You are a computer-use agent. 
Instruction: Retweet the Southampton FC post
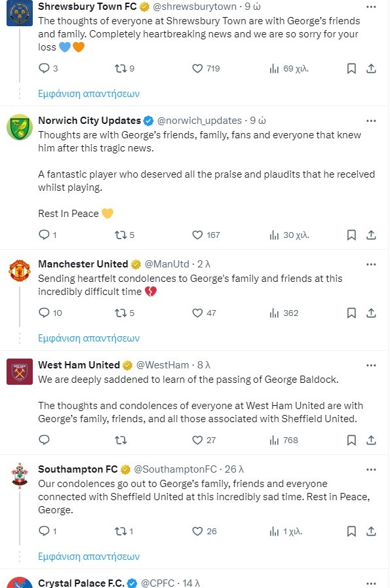[121, 531]
